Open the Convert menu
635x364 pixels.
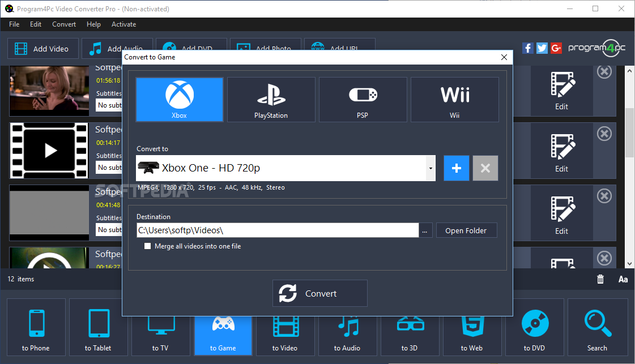click(x=64, y=24)
